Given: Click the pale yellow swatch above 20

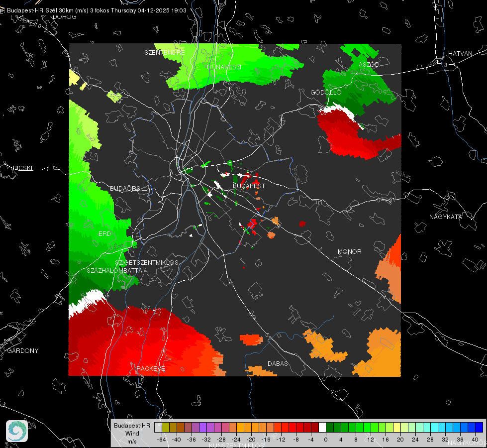Looking at the screenshot, I should (x=397, y=427).
